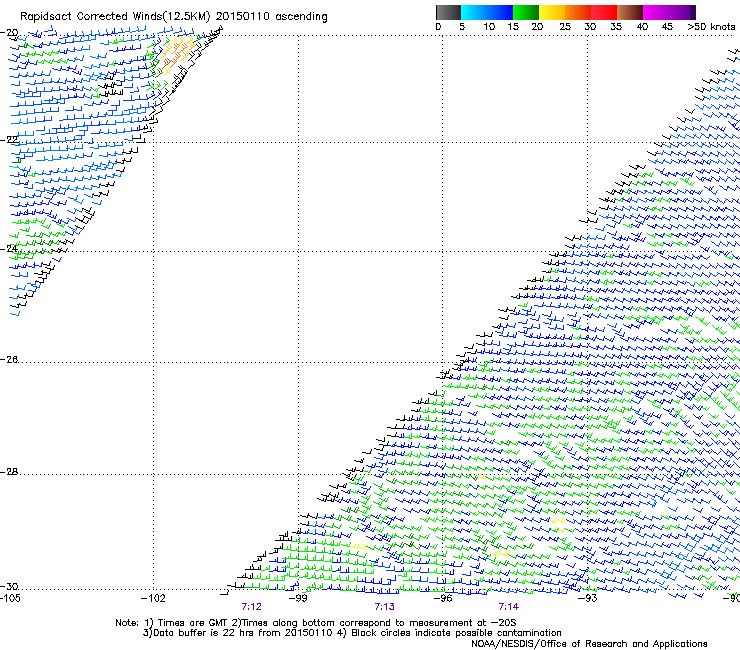The width and height of the screenshot is (740, 650).
Task: Click the "20" color scale label
Action: (537, 27)
